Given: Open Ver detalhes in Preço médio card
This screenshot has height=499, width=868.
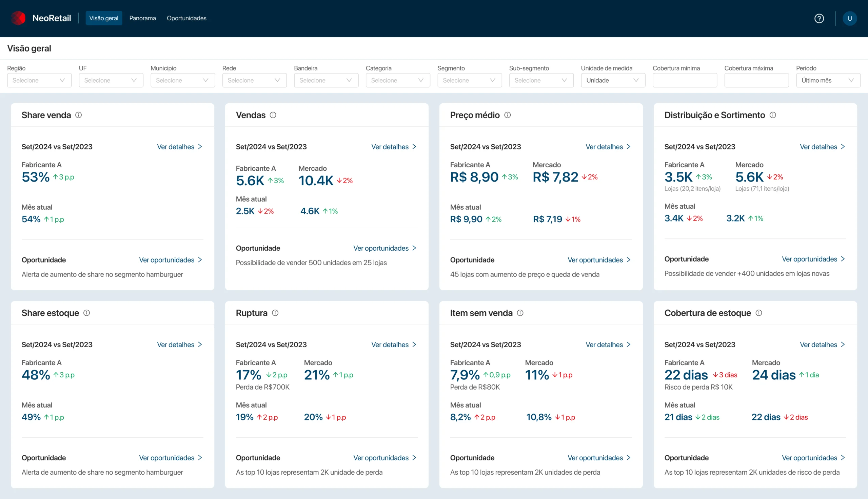Looking at the screenshot, I should (x=608, y=147).
